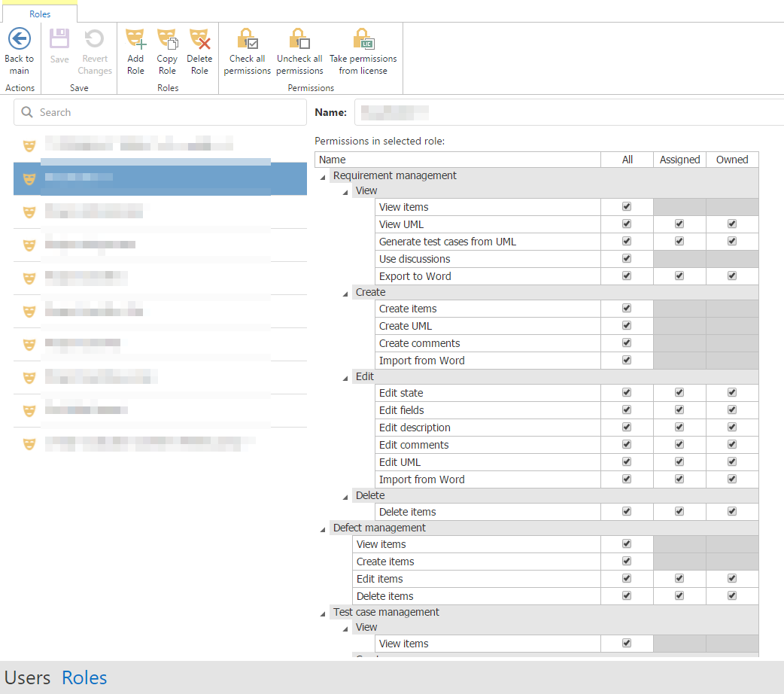Screen dimensions: 784x694
Task: Click Take permissions from license icon
Action: (x=363, y=39)
